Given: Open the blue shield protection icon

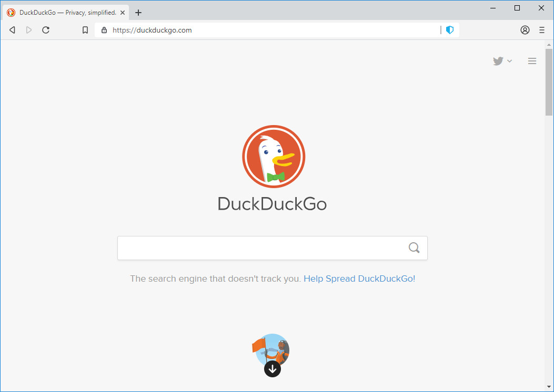Looking at the screenshot, I should point(450,30).
